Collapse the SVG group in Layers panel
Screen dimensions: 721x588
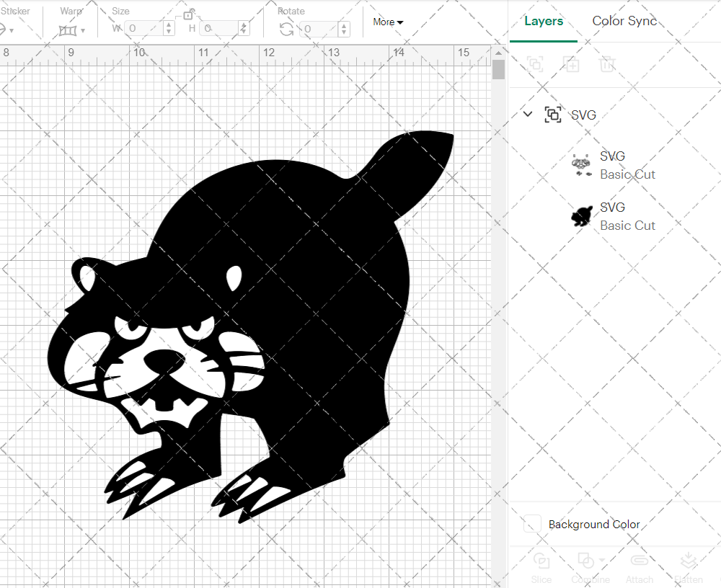[527, 114]
